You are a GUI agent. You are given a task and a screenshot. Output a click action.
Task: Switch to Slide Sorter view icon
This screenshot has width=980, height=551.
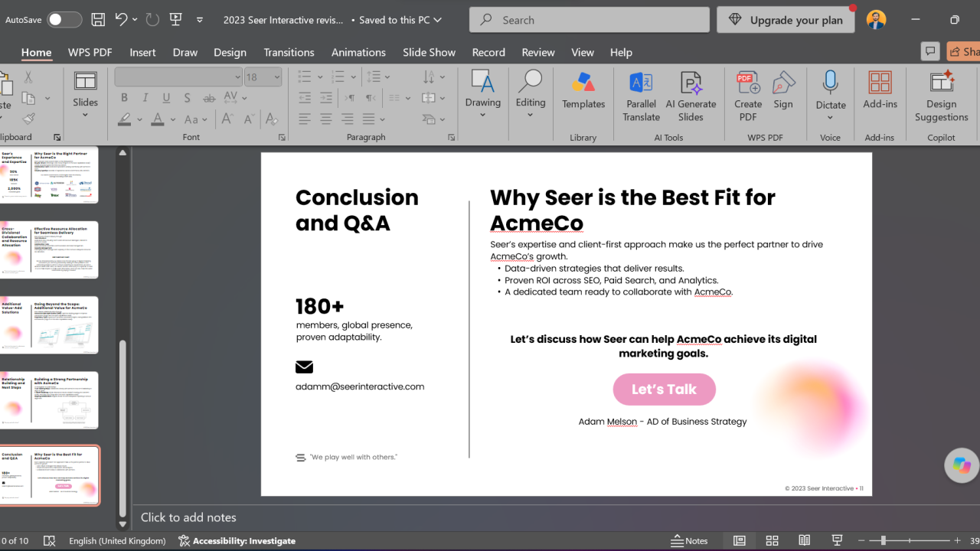(772, 540)
